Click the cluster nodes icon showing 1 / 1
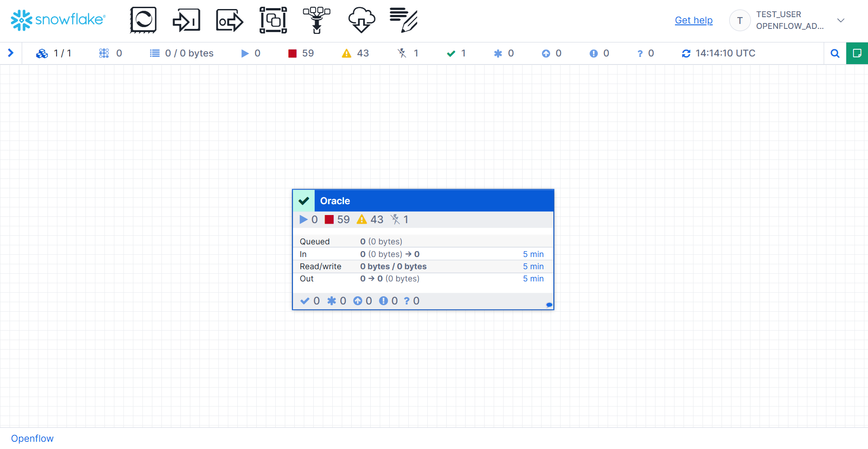 point(42,53)
